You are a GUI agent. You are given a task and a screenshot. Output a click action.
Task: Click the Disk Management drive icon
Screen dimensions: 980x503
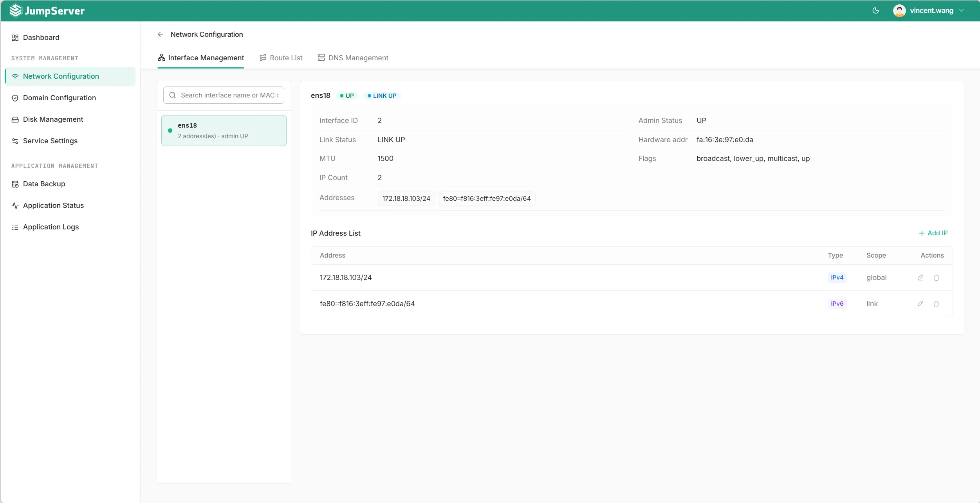(15, 119)
